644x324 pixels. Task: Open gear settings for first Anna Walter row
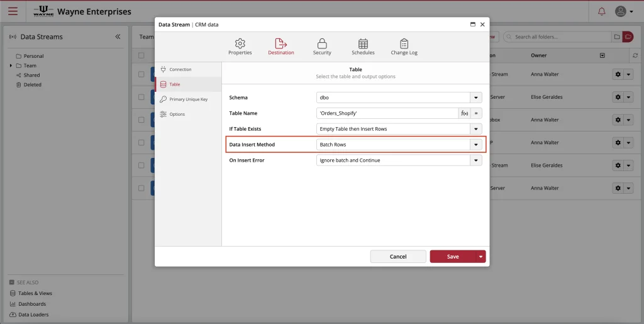click(x=618, y=74)
